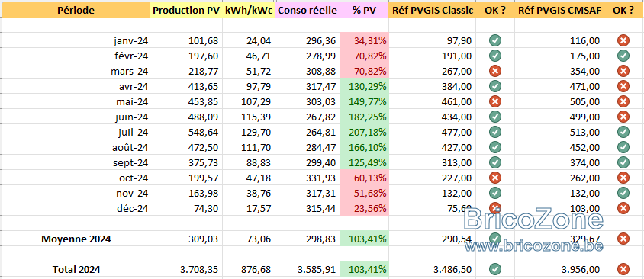Click the Total 2024 row label
Screen dimensions: 644x279
click(76, 270)
